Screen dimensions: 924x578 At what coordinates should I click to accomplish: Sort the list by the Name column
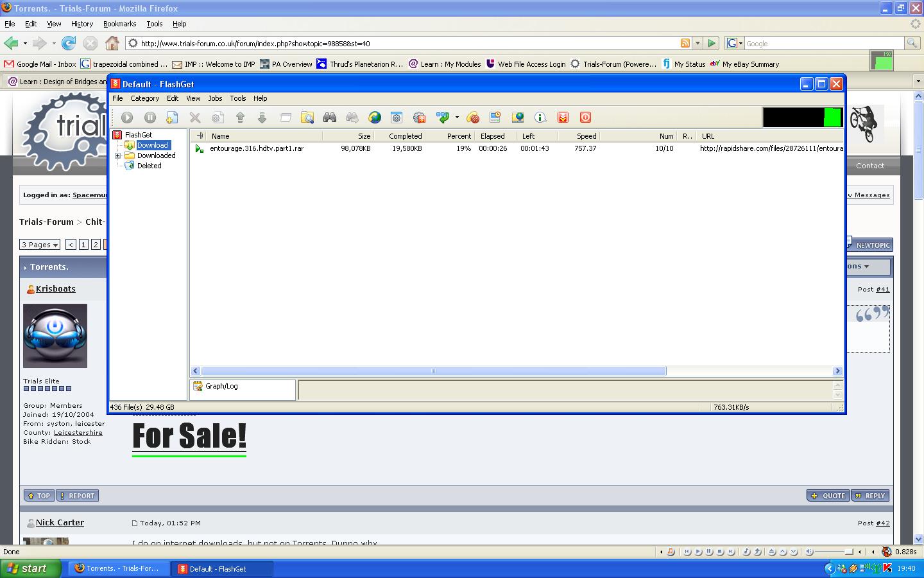click(x=264, y=136)
